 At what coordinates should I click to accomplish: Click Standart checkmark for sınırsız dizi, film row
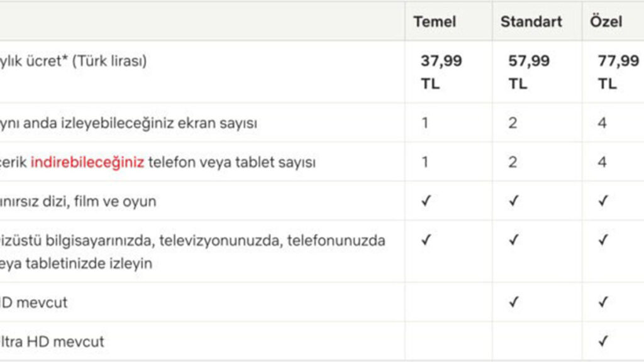click(513, 200)
